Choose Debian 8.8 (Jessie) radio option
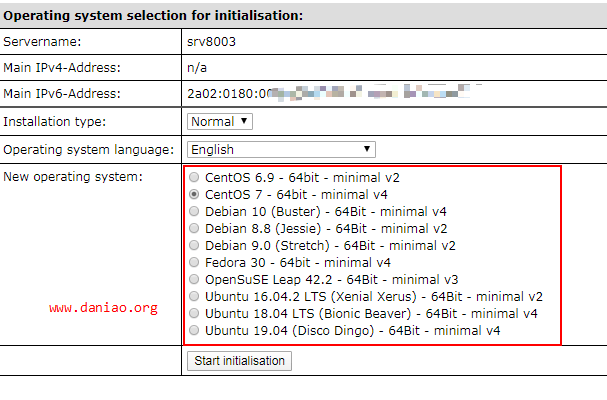Screen dimensions: 607x400 pos(194,228)
